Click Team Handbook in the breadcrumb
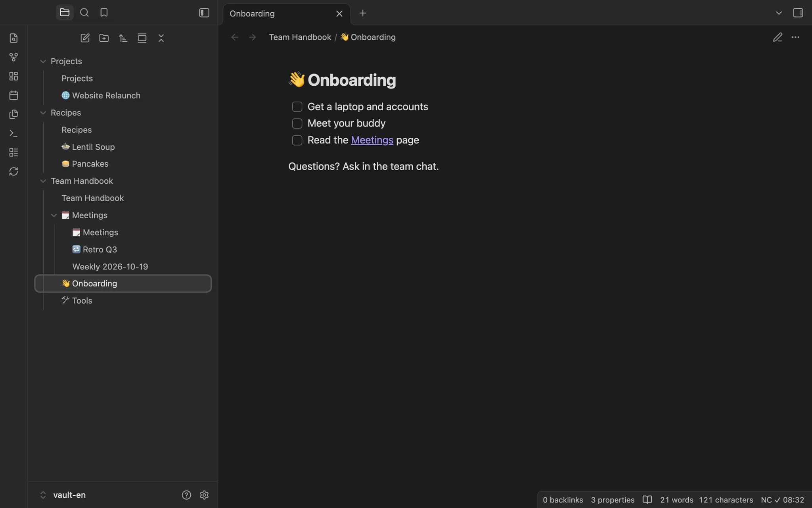The height and width of the screenshot is (508, 812). point(300,37)
